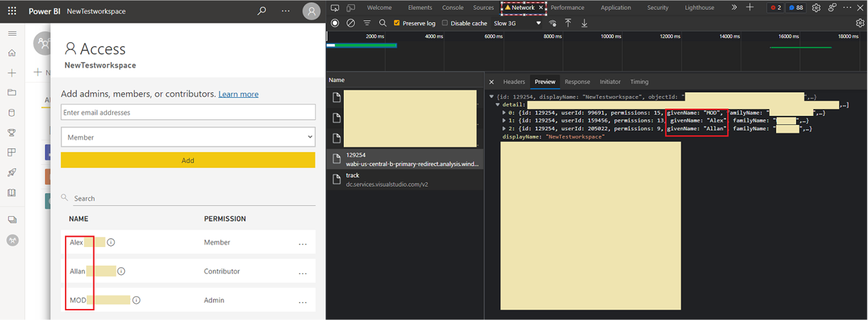Add a new DevTools tab with plus

750,7
